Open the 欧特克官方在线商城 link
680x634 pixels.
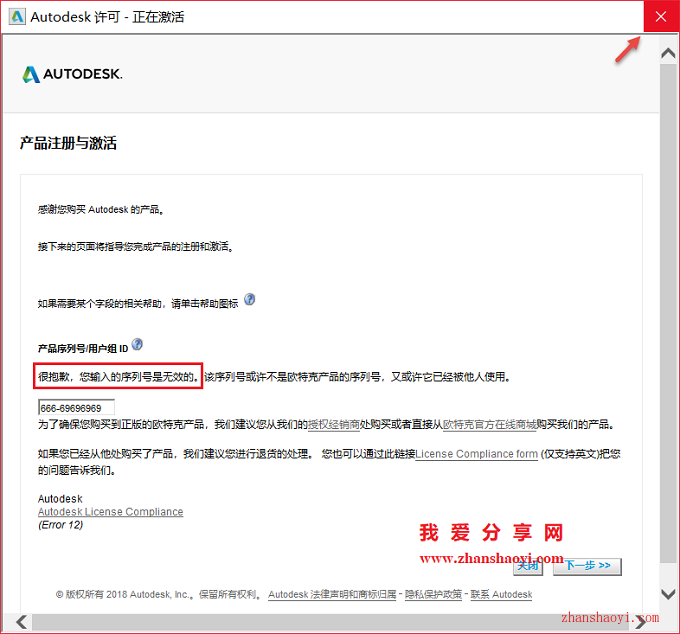[489, 425]
